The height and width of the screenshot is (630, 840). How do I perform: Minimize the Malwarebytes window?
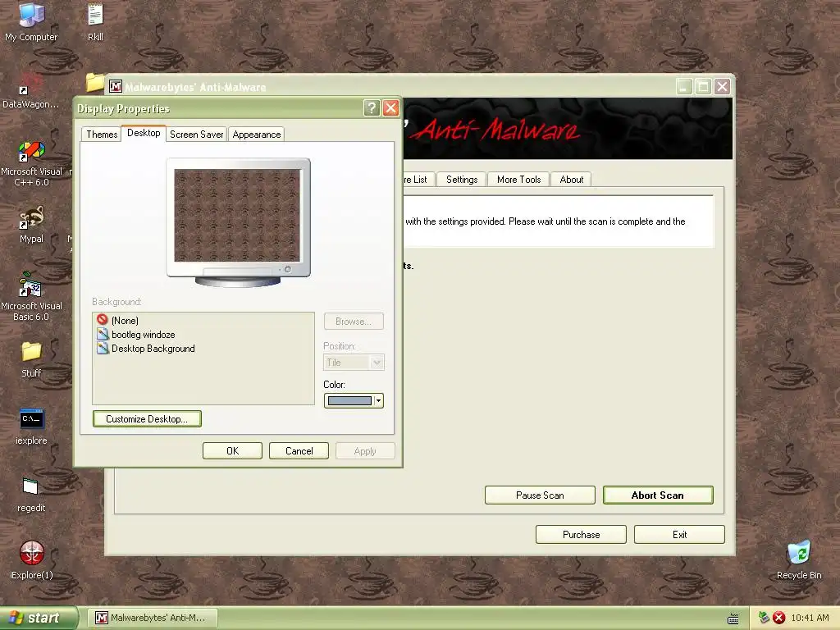(x=683, y=87)
